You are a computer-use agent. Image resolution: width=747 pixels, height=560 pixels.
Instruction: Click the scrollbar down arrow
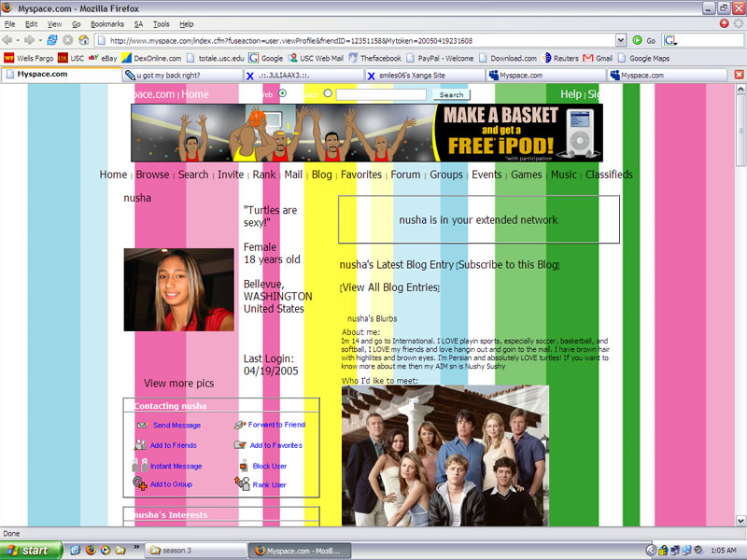click(x=740, y=520)
